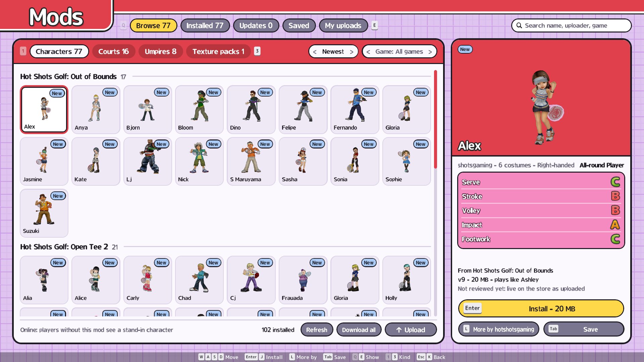This screenshot has height=362, width=644.
Task: Show the My uploads tab
Action: pos(343,25)
